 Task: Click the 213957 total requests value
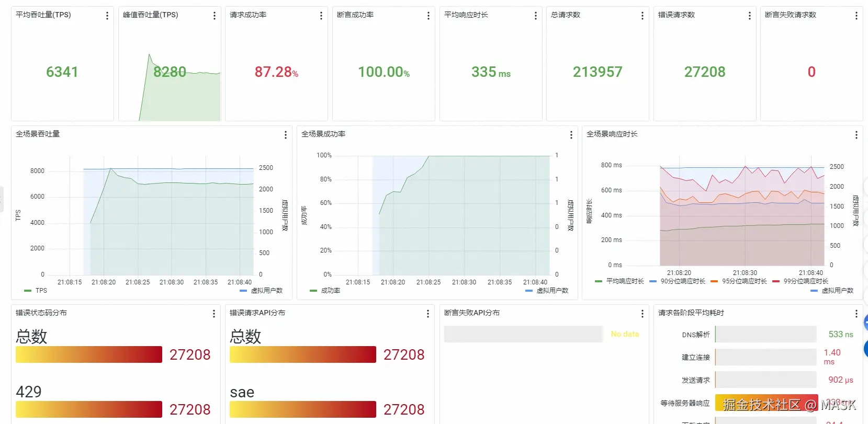(x=598, y=72)
